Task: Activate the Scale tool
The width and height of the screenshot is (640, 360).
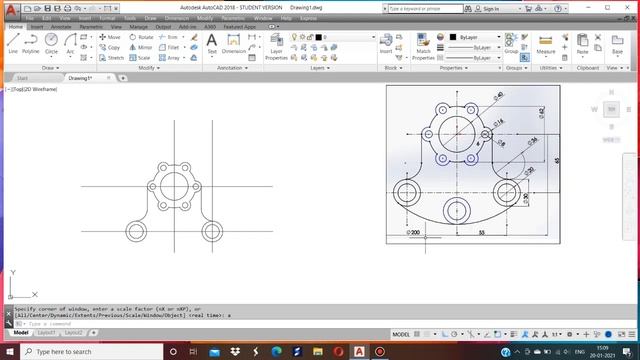Action: click(140, 58)
